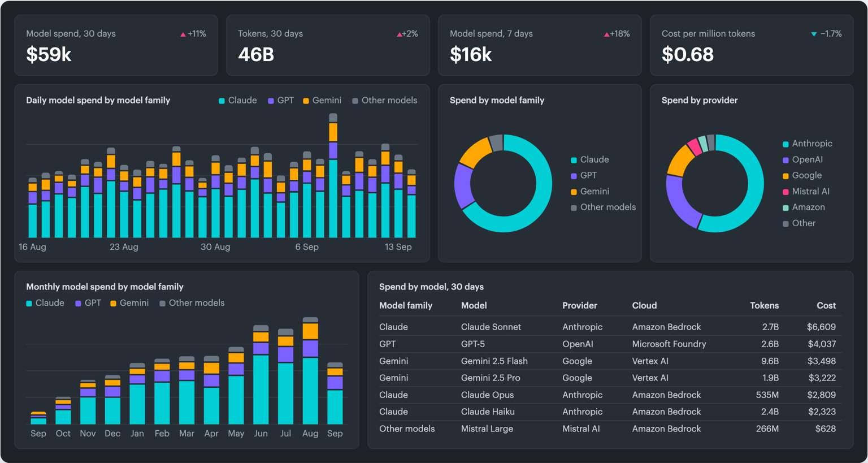The height and width of the screenshot is (463, 868).
Task: Click Mistral AI color swatch in provider legend
Action: pyautogui.click(x=785, y=192)
